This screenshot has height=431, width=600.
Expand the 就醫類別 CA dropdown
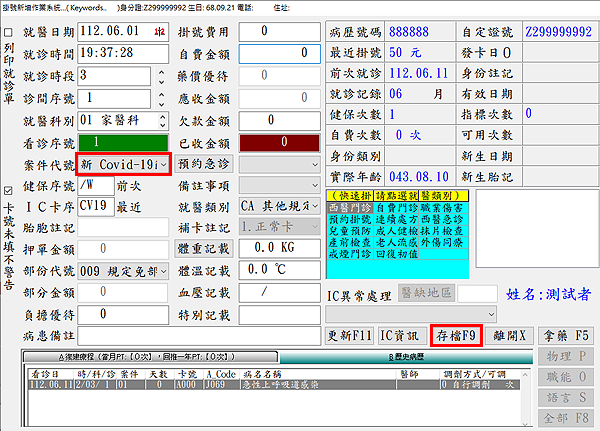point(316,208)
